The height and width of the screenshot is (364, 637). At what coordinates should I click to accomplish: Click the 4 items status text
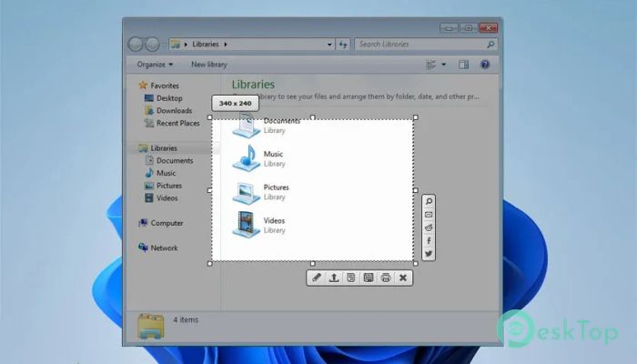186,319
